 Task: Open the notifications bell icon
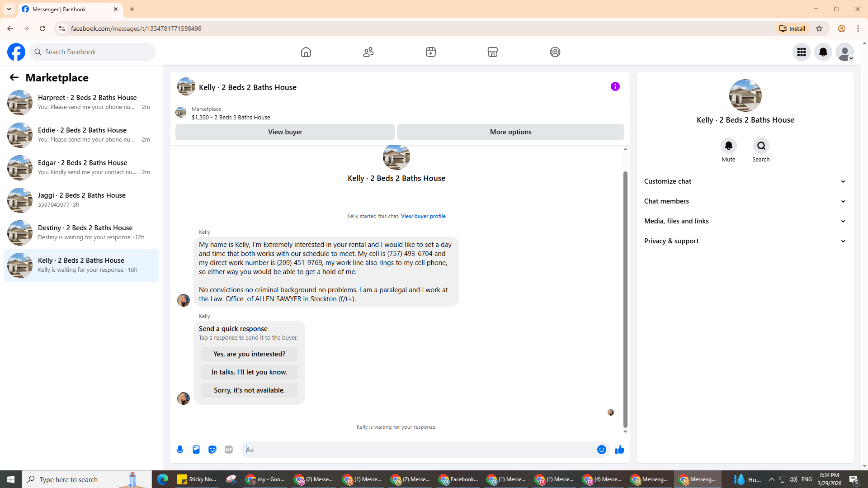tap(823, 52)
